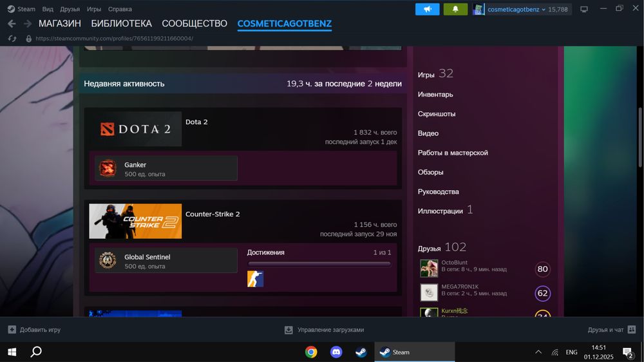
Task: Open the Windows notification center
Action: pos(628,352)
